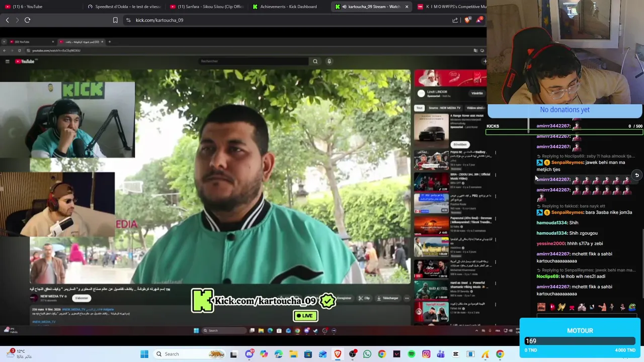Mute the kartoucha_09 Stream tab audio

pyautogui.click(x=344, y=7)
